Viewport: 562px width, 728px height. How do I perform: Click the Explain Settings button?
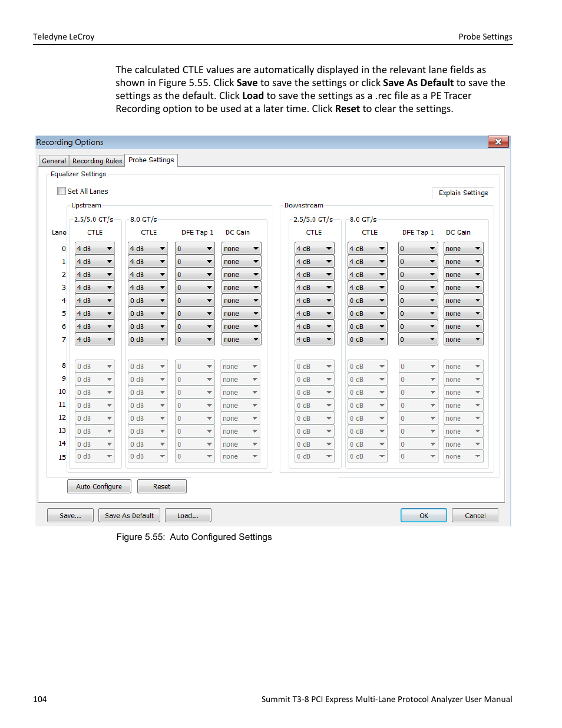(463, 193)
